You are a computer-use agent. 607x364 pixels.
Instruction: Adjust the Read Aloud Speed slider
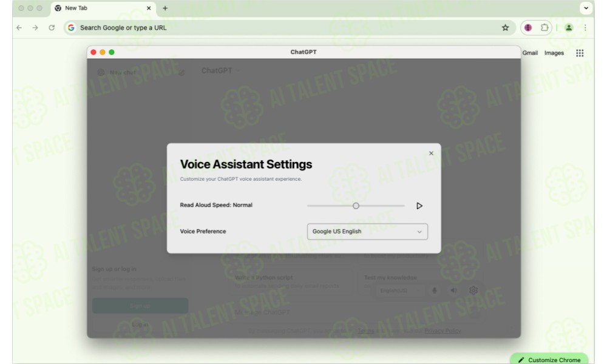pyautogui.click(x=356, y=206)
